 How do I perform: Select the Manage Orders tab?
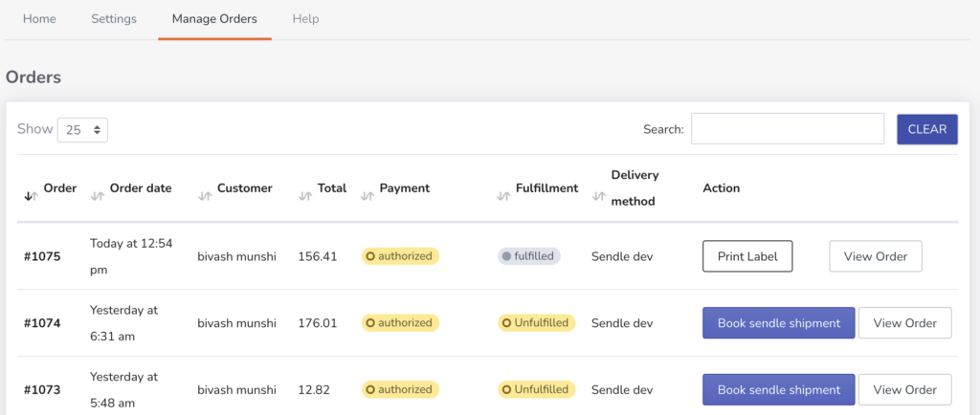(x=214, y=19)
